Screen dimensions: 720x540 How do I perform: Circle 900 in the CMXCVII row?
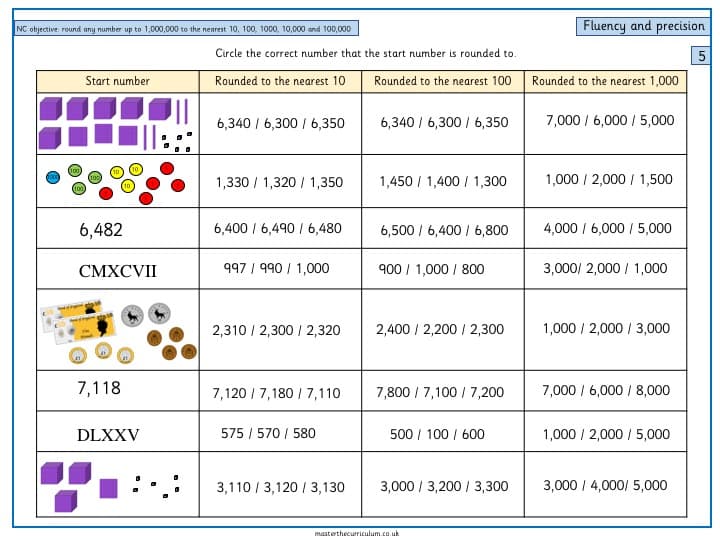coord(390,269)
